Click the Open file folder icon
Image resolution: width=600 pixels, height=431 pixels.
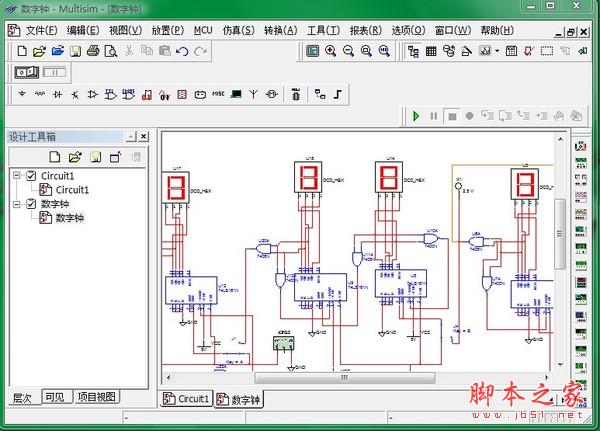click(39, 51)
